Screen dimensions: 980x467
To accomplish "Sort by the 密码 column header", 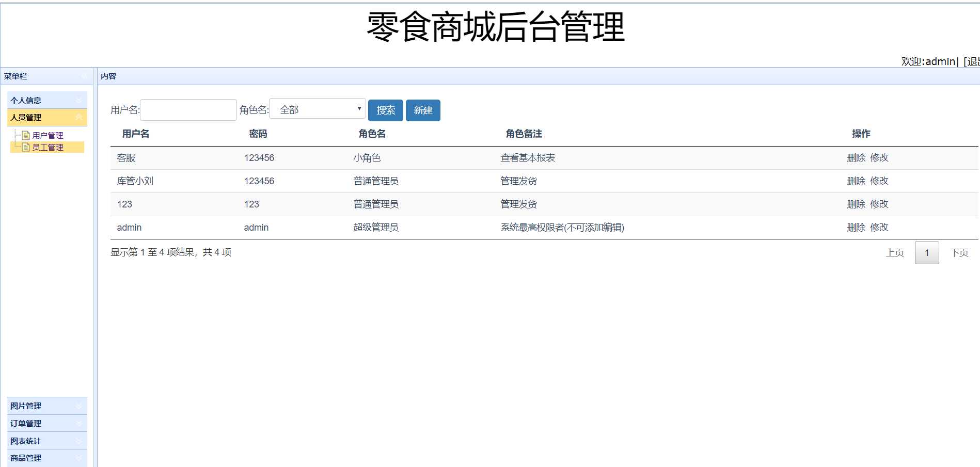I will tap(258, 134).
